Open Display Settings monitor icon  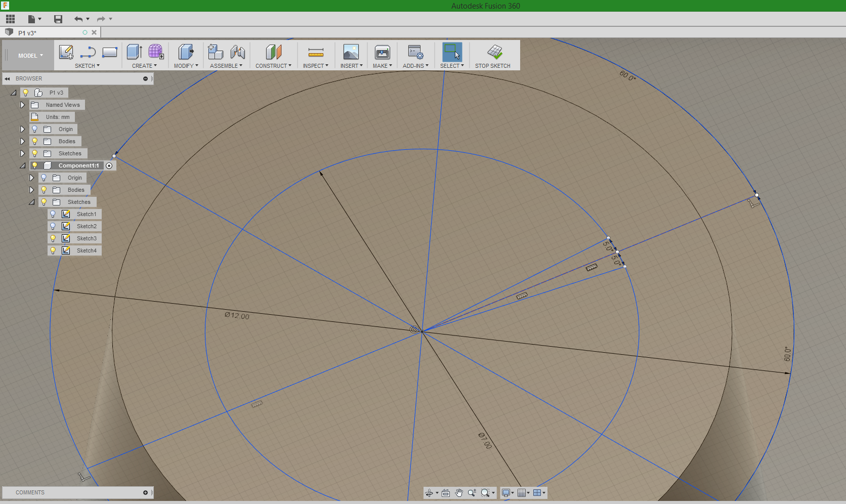[x=505, y=493]
